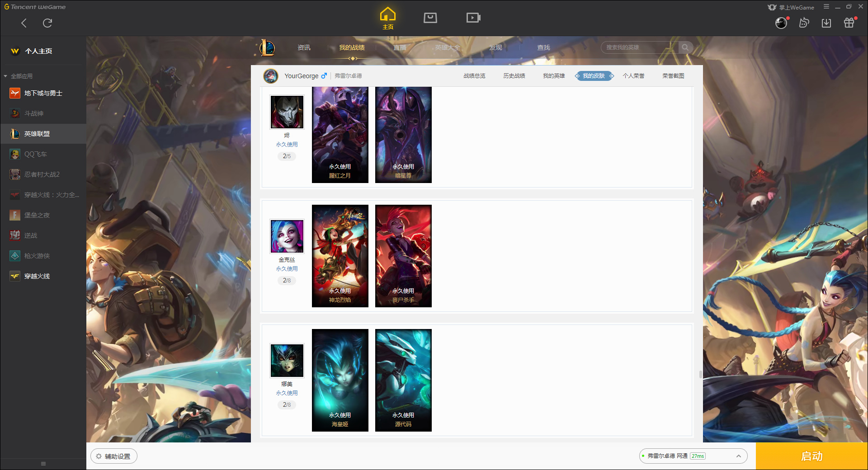Screen dimensions: 868x470
Task: Open the download manager icon
Action: coord(826,23)
